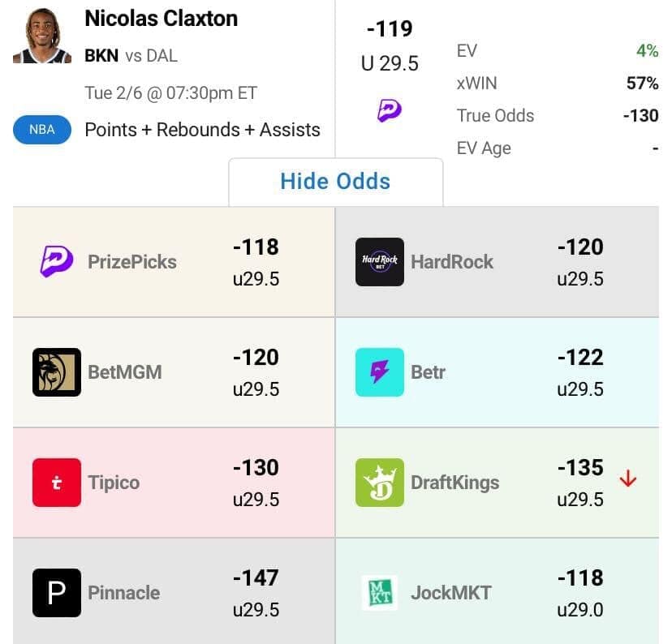672x644 pixels.
Task: Click the JockMKT logo icon
Action: point(380,593)
